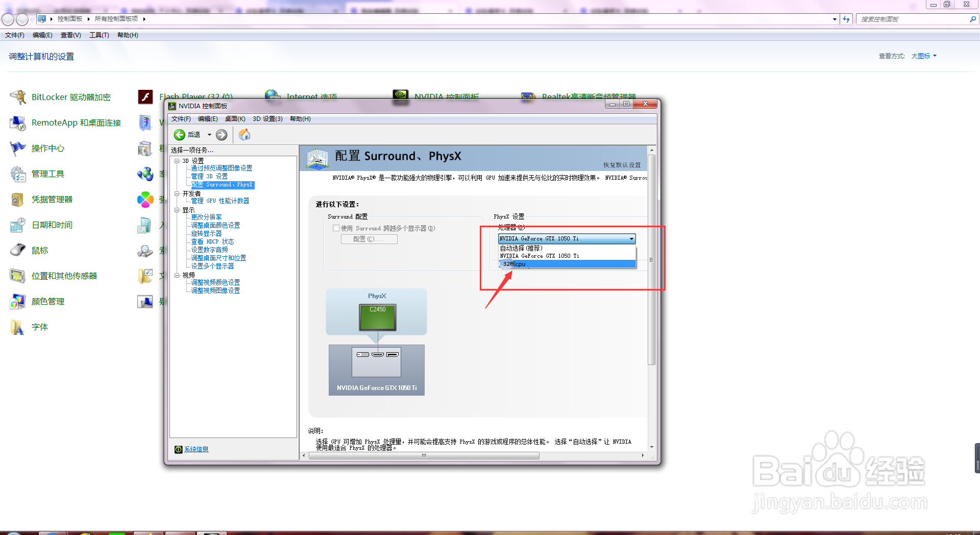
Task: Open RemoteApp 和桌面连接 icon
Action: click(x=18, y=123)
